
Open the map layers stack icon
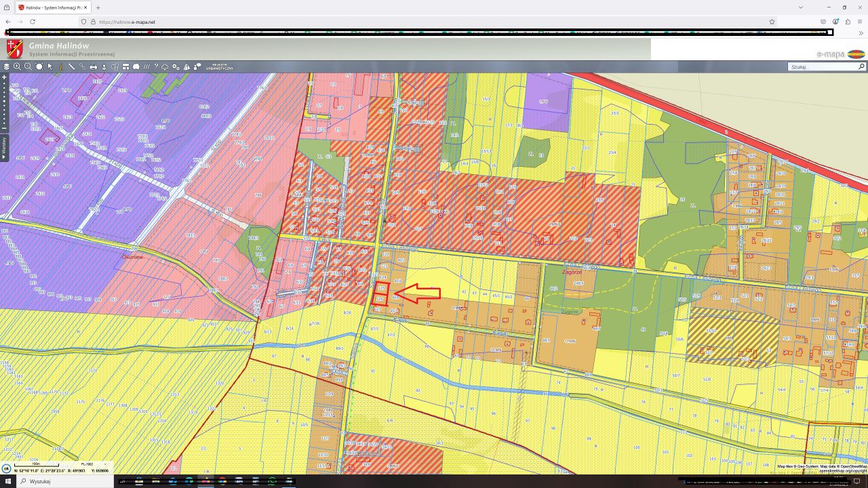click(x=7, y=67)
